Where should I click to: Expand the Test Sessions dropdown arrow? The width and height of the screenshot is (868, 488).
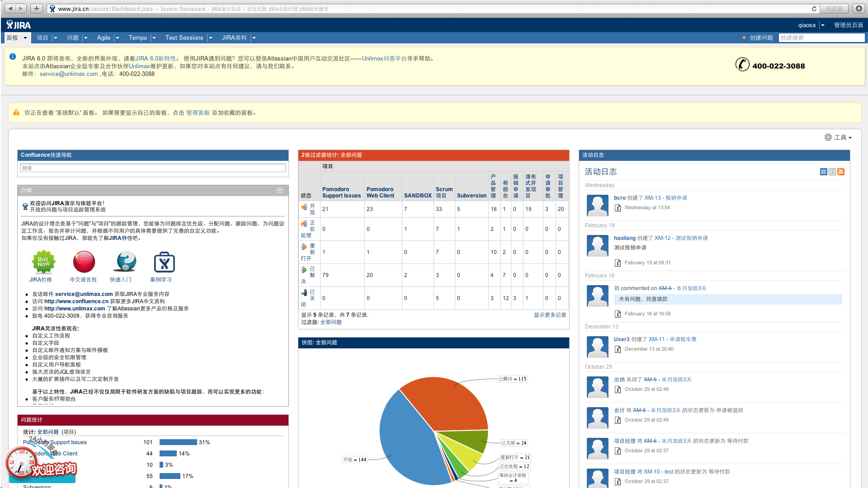coord(211,38)
